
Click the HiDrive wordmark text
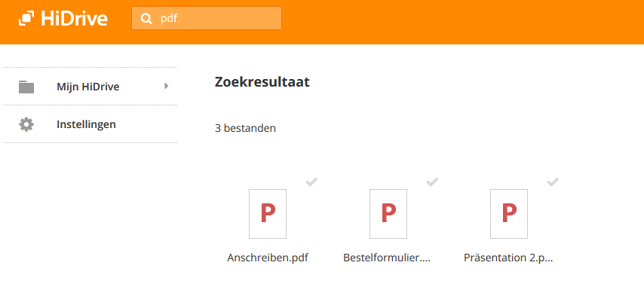tap(75, 19)
